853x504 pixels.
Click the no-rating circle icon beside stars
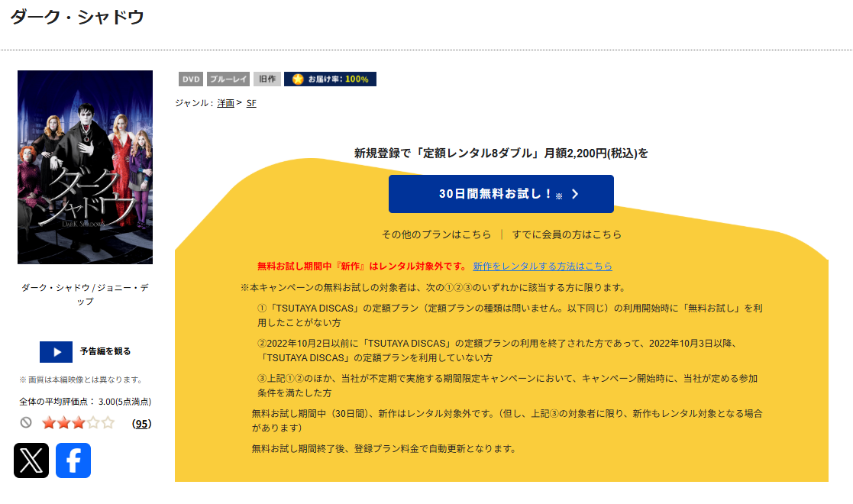[x=26, y=422]
